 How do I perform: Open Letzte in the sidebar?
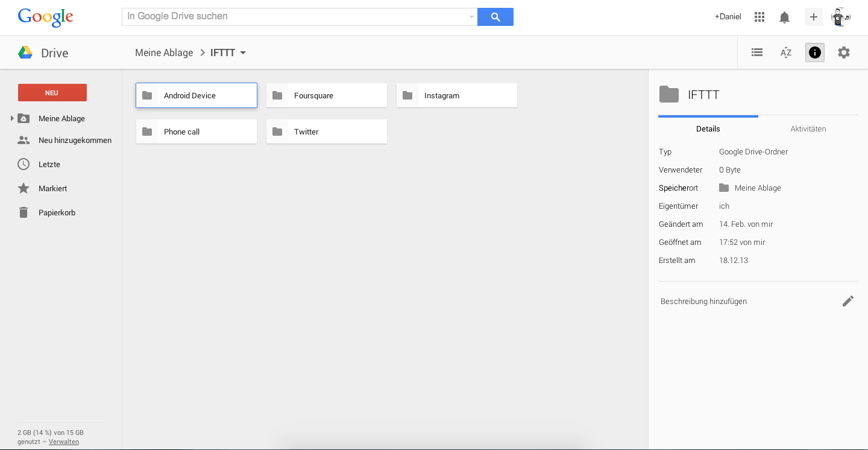pyautogui.click(x=49, y=164)
